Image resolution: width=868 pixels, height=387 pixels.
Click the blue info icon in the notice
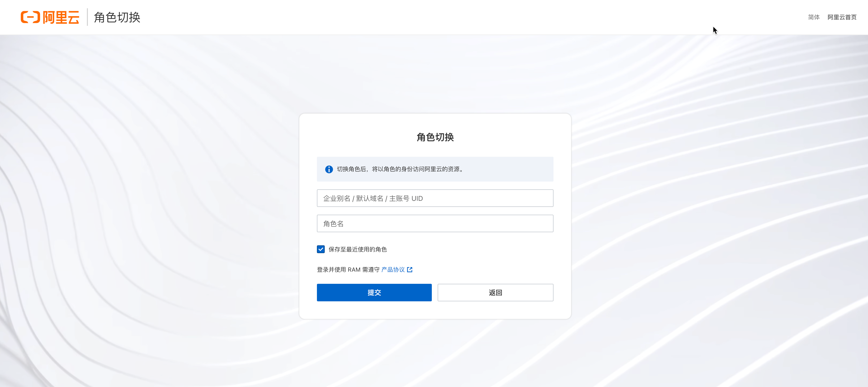tap(329, 169)
